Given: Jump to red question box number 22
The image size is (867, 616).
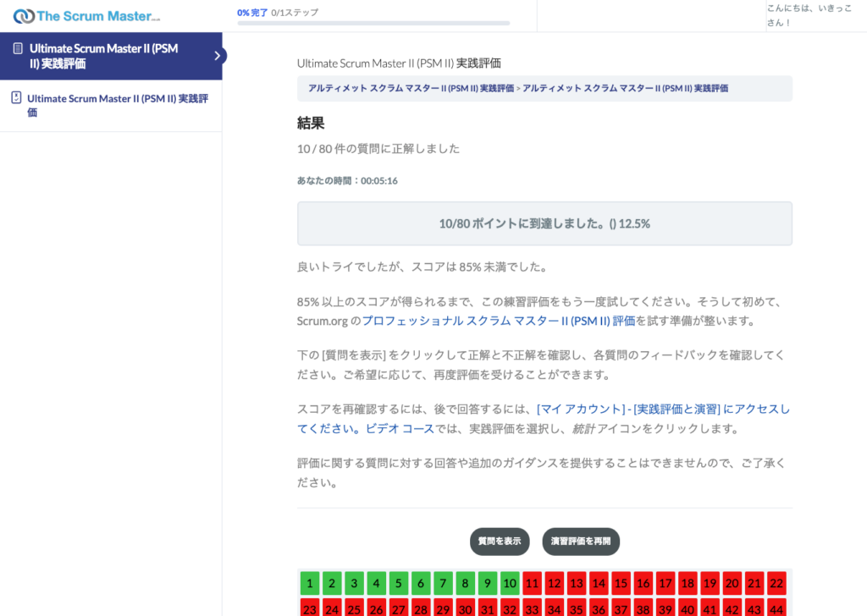Looking at the screenshot, I should 776,583.
